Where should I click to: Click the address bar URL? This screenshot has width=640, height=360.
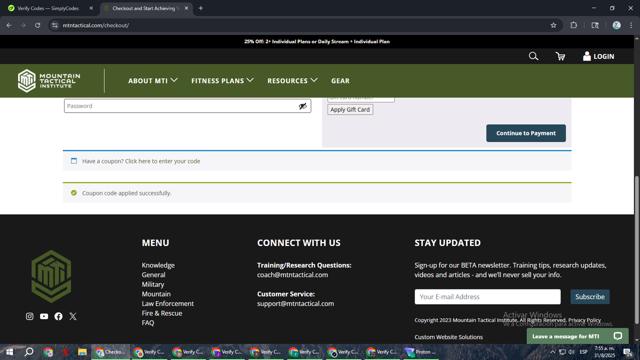(96, 25)
